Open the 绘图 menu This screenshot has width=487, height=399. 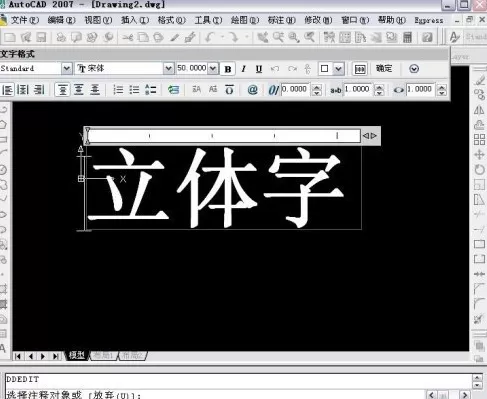pyautogui.click(x=245, y=20)
